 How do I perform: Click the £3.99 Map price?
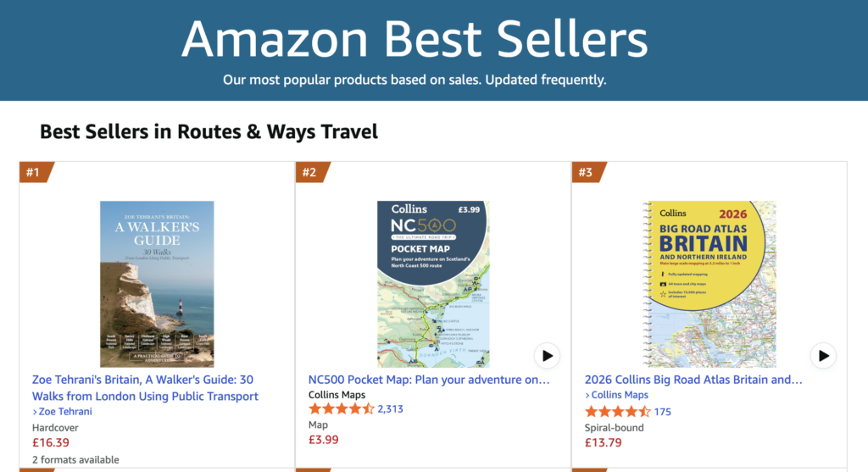click(x=323, y=439)
